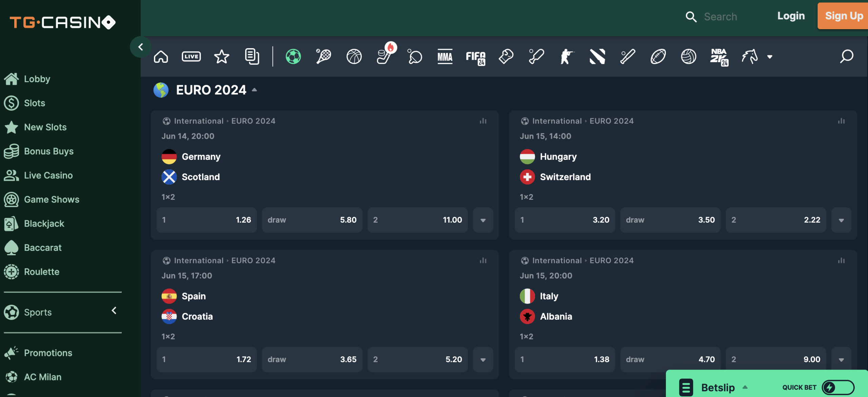
Task: Open the sportsbook home icon
Action: pyautogui.click(x=161, y=57)
